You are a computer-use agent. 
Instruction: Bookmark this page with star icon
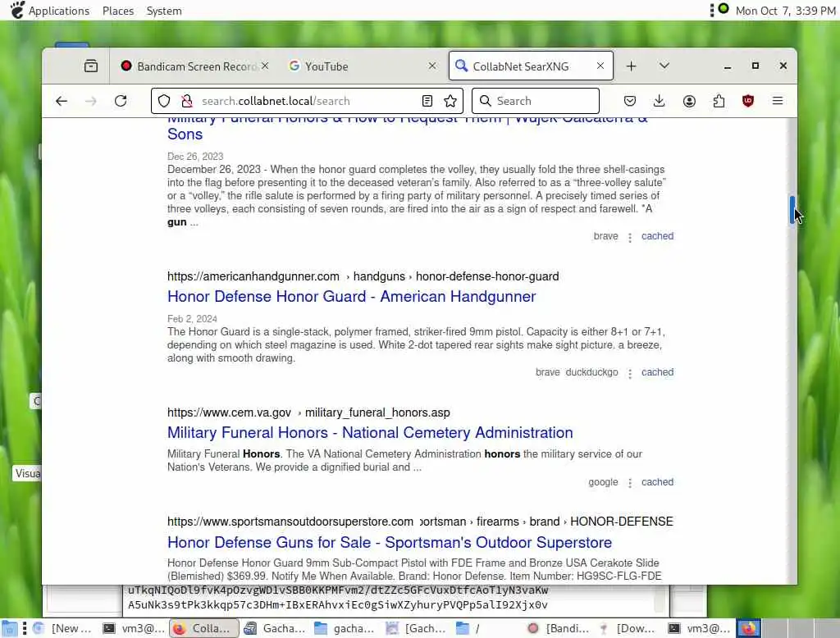(450, 101)
